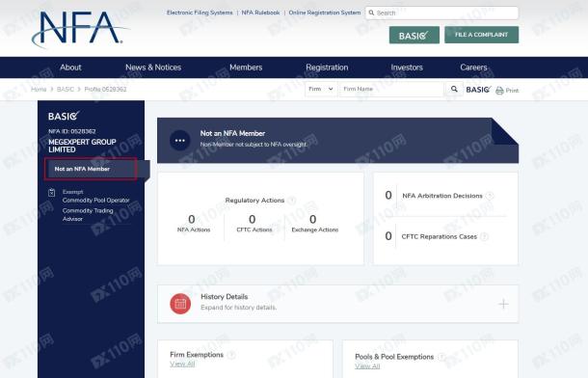This screenshot has height=378, width=588.
Task: Open View All under Pools & Pool Exemptions
Action: coord(367,366)
